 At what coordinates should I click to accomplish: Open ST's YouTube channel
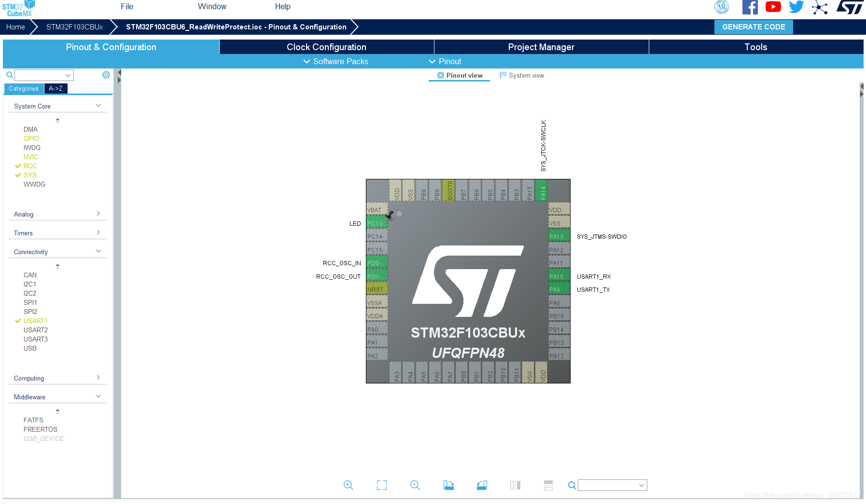tap(773, 7)
